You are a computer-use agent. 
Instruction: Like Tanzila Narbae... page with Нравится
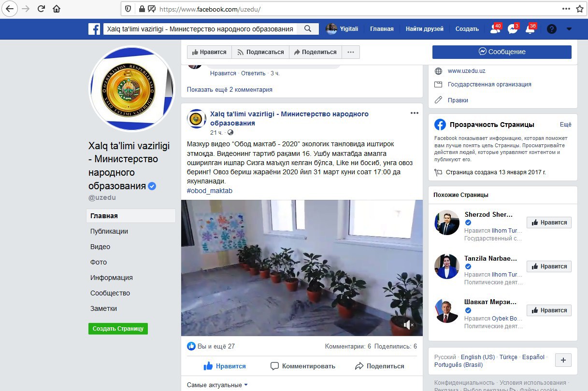click(x=549, y=266)
